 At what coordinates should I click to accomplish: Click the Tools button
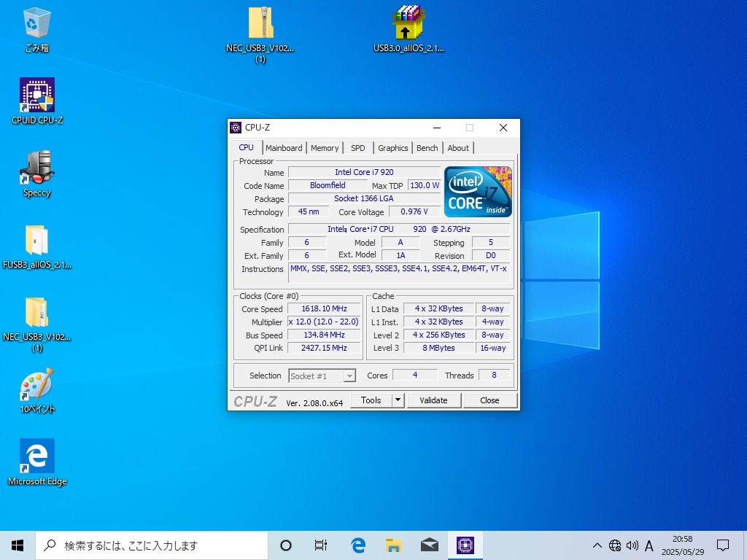pos(371,400)
